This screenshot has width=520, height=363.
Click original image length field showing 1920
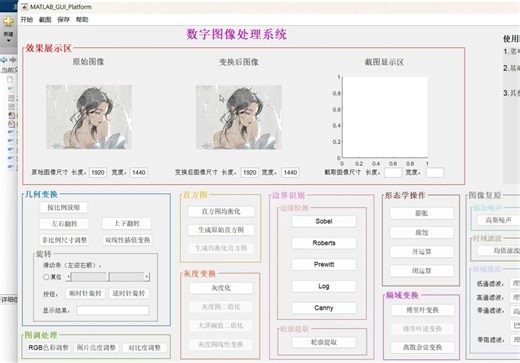(98, 173)
